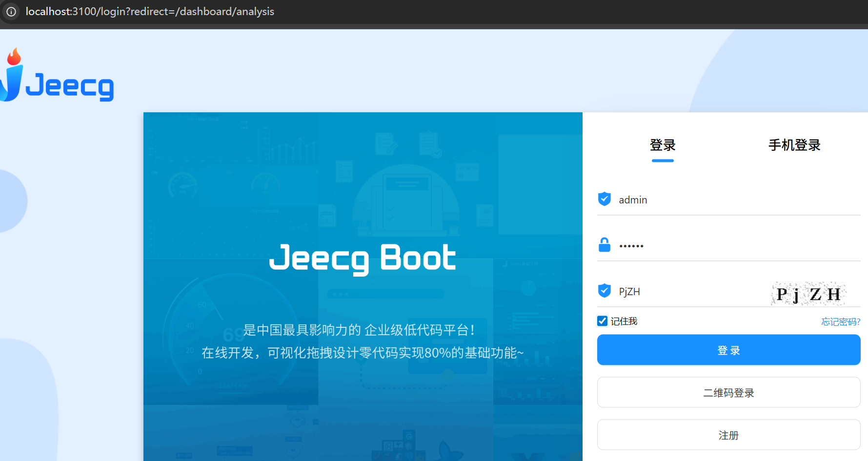Image resolution: width=868 pixels, height=461 pixels.
Task: Click the text 在线开发,可视化拖拽设计零代码实现80%的基础功能~
Action: coord(363,353)
